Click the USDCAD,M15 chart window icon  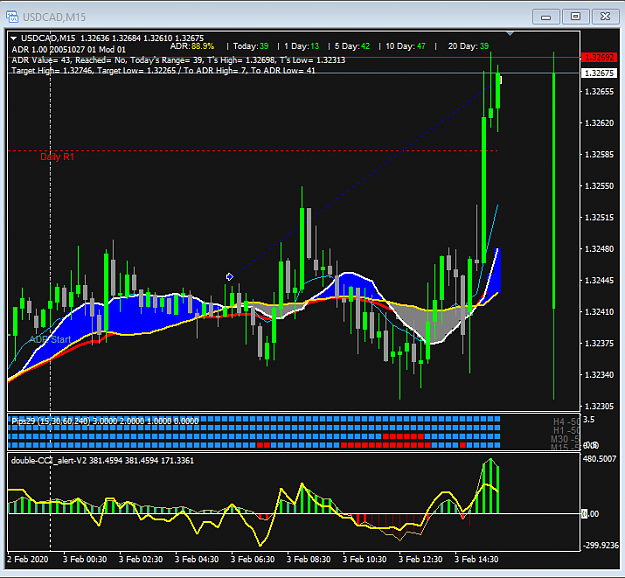[x=12, y=17]
